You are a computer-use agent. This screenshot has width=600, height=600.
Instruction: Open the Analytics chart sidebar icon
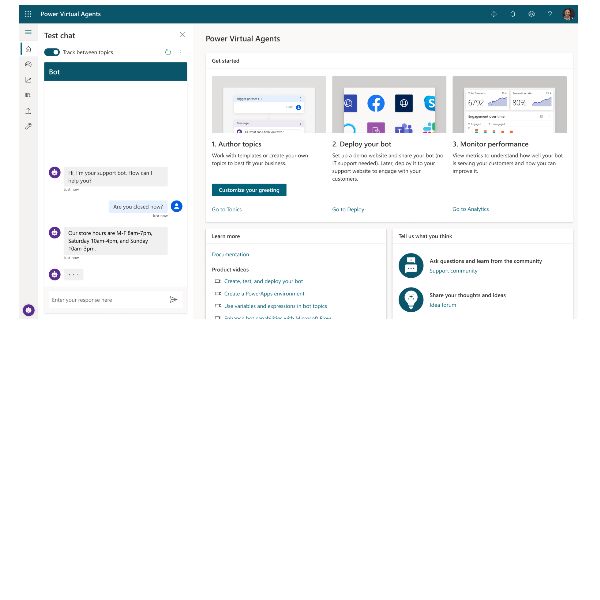tap(28, 80)
